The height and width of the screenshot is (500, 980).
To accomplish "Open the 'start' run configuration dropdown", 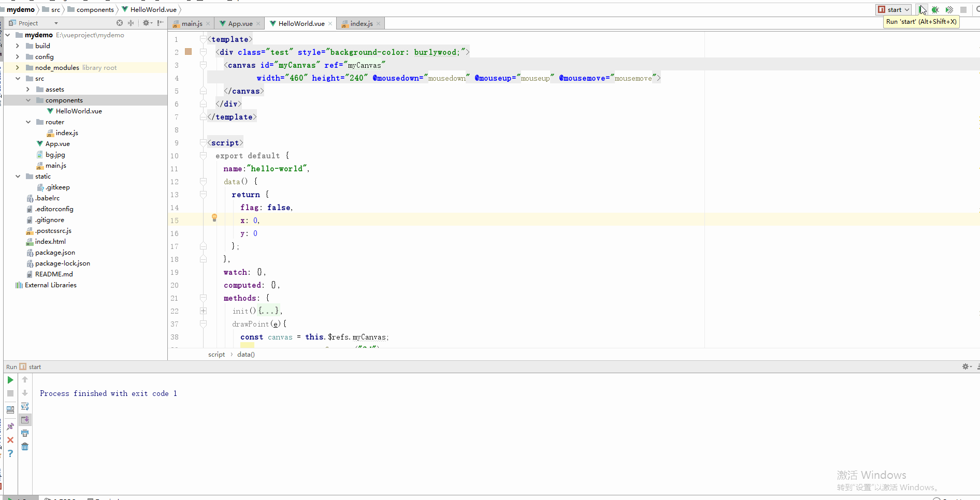I will (x=894, y=10).
